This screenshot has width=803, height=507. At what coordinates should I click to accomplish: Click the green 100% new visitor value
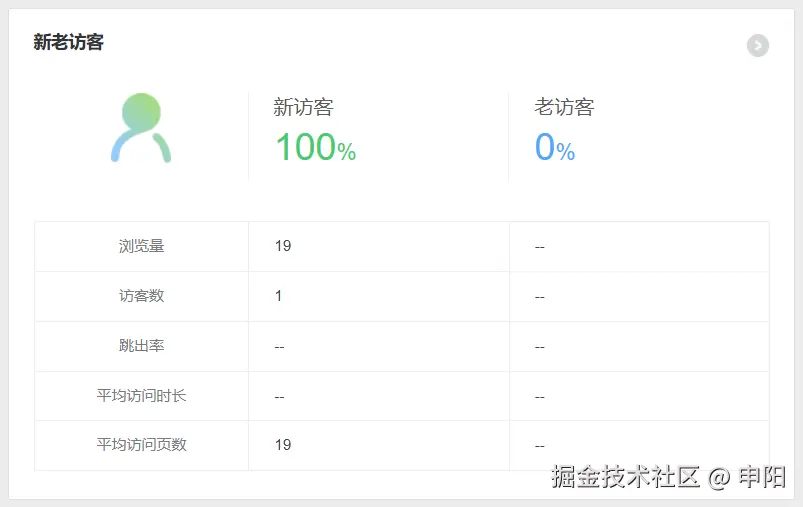(315, 147)
